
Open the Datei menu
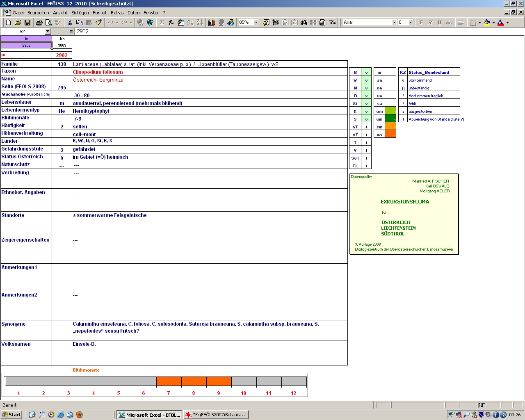coord(18,13)
